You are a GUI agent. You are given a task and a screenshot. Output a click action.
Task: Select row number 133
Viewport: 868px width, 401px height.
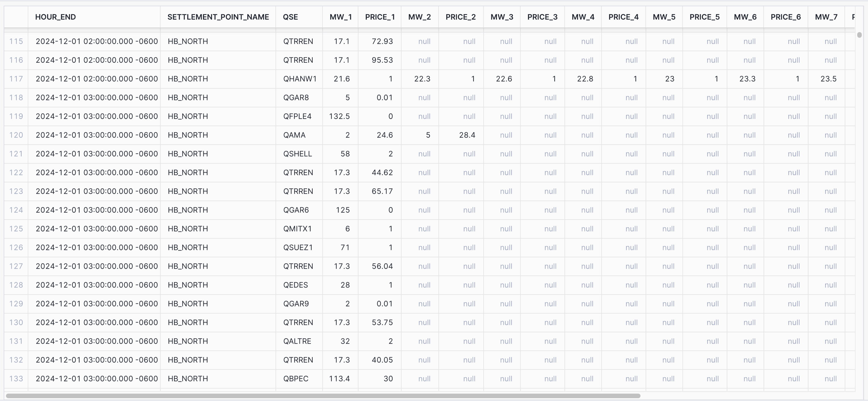16,379
